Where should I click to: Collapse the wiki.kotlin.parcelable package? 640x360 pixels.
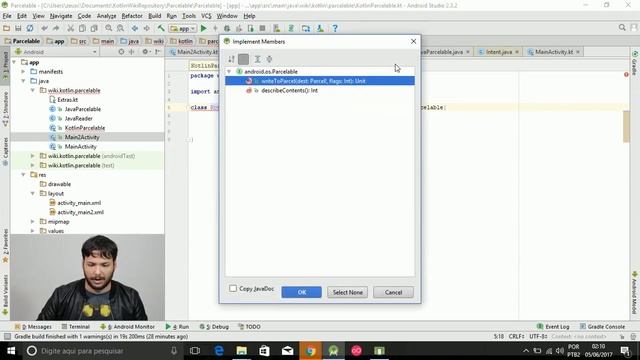pos(33,90)
